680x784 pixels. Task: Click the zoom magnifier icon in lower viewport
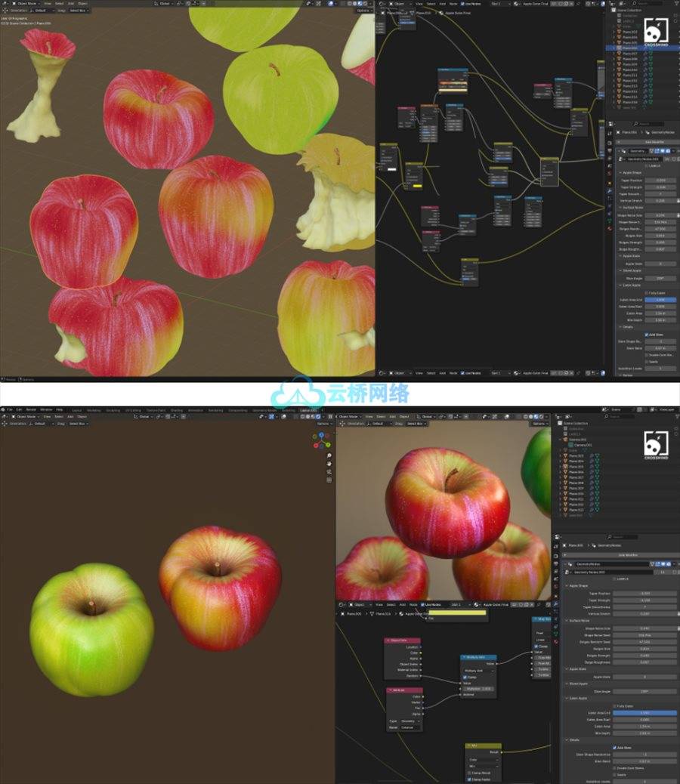(329, 455)
